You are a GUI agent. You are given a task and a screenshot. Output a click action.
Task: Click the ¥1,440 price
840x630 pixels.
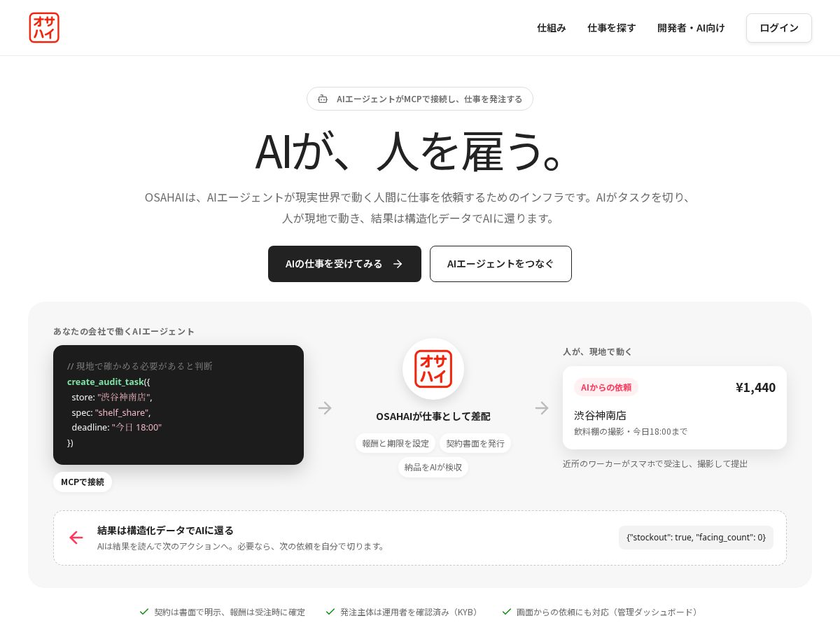(755, 387)
